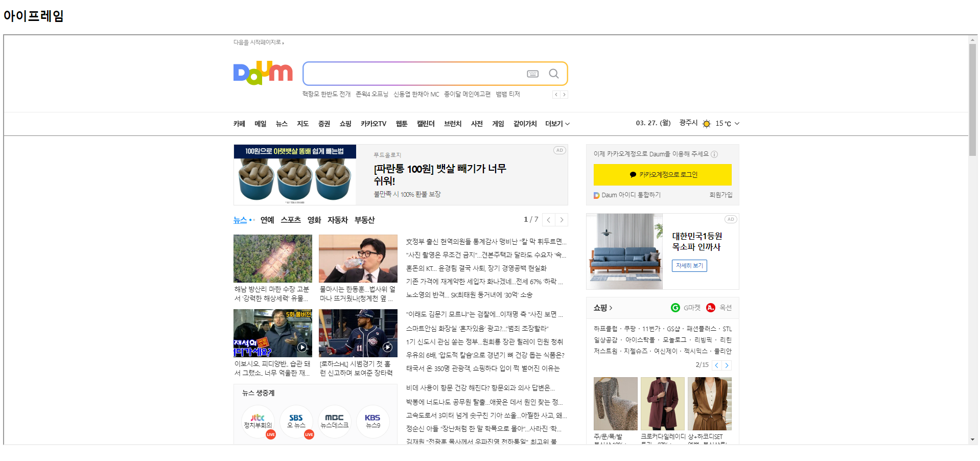
Task: Open the 해남 방산리 aerial photo thumbnail
Action: [x=273, y=259]
